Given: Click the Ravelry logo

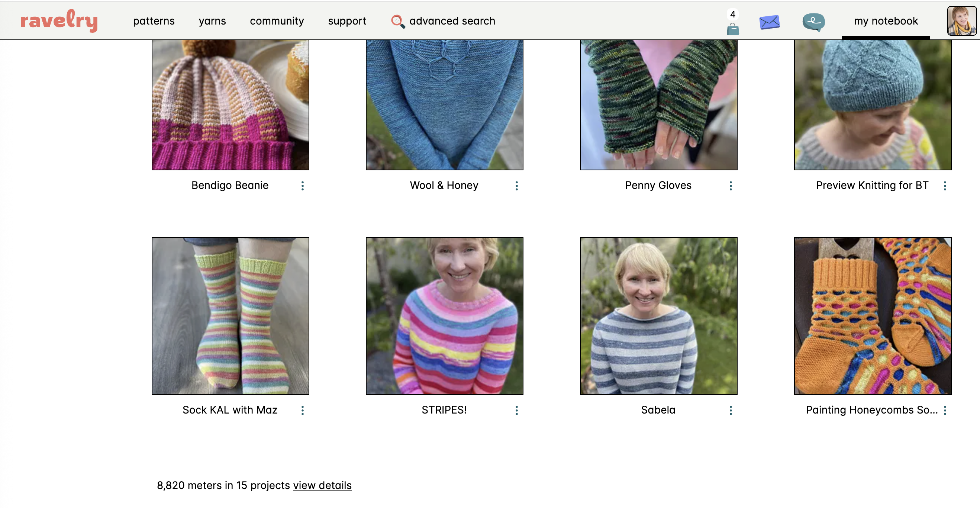Looking at the screenshot, I should coord(59,20).
